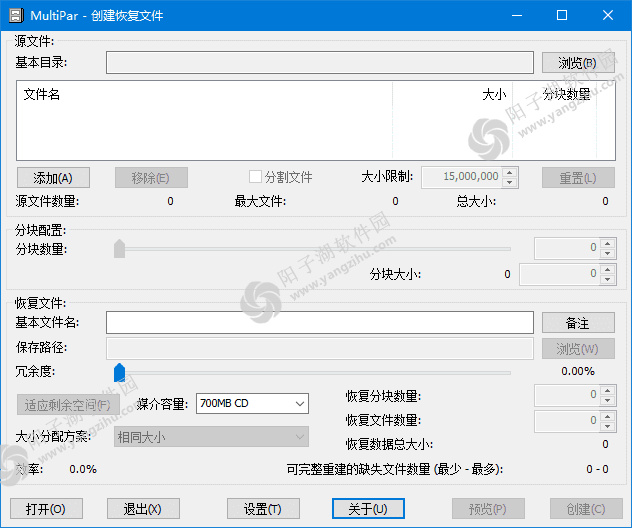Click the 文件名 column header
Image resolution: width=632 pixels, height=528 pixels.
pos(42,94)
